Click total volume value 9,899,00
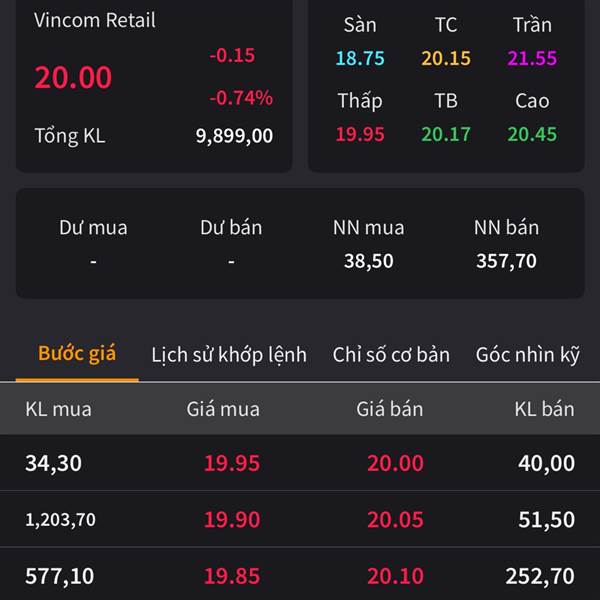This screenshot has height=600, width=600. pyautogui.click(x=234, y=136)
